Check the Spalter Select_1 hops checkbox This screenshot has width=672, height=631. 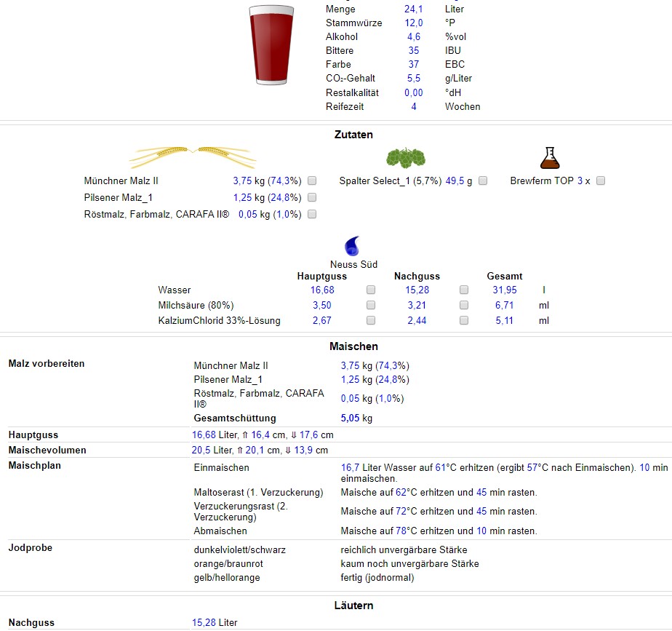click(483, 180)
